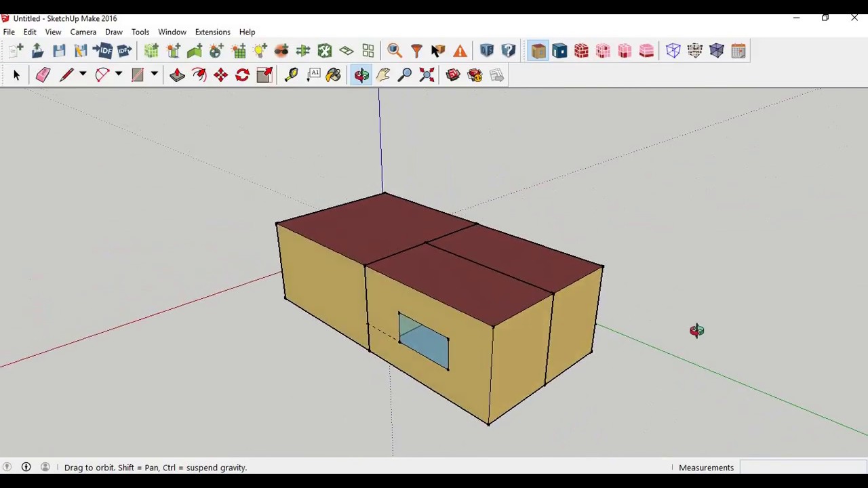868x488 pixels.
Task: Show the errors and warnings triangle
Action: pyautogui.click(x=460, y=51)
